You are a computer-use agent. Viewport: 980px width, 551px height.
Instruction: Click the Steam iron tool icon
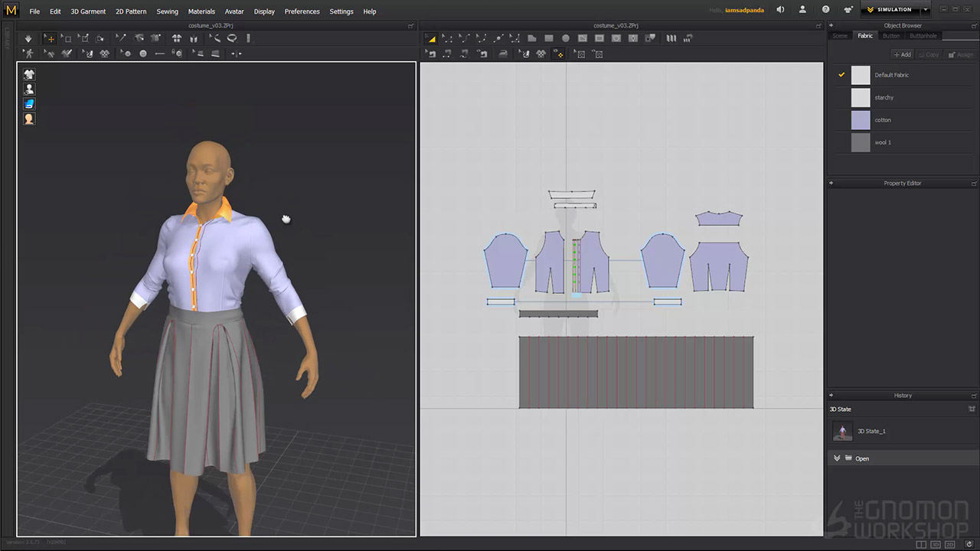tap(503, 54)
